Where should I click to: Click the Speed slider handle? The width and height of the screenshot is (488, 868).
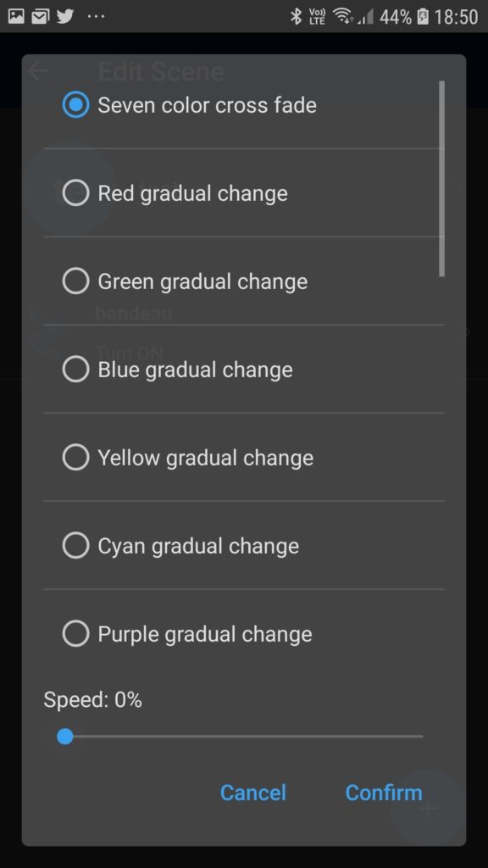click(65, 737)
